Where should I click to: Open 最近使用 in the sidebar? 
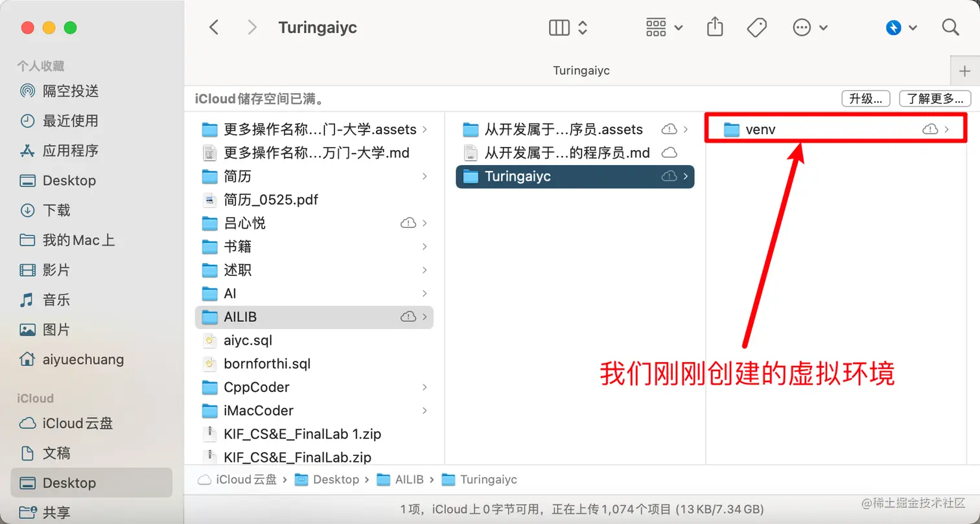point(91,120)
